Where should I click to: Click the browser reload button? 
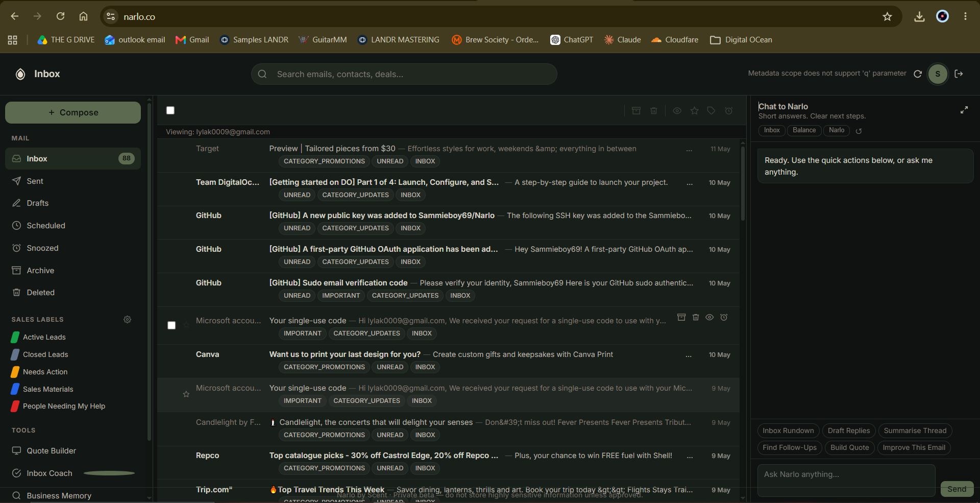pos(60,16)
